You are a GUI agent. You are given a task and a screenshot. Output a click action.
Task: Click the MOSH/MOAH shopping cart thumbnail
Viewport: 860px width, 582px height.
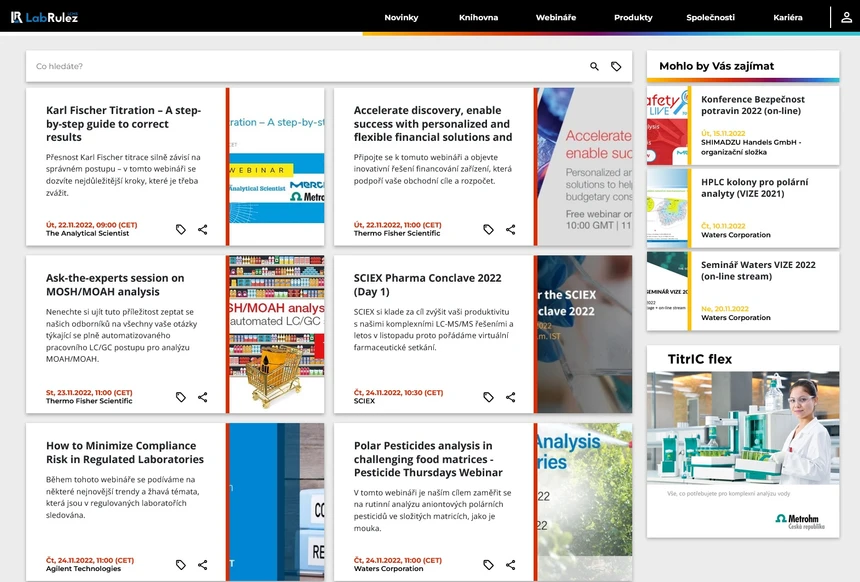click(x=277, y=334)
